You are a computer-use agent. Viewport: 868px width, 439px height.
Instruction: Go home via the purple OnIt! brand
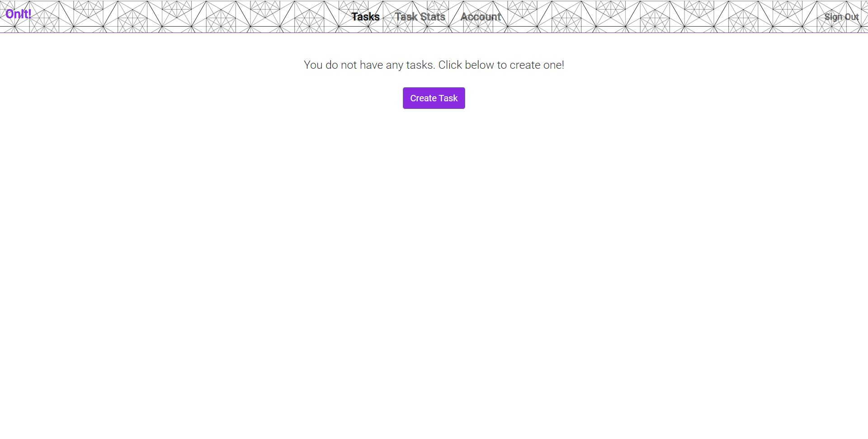click(x=18, y=14)
